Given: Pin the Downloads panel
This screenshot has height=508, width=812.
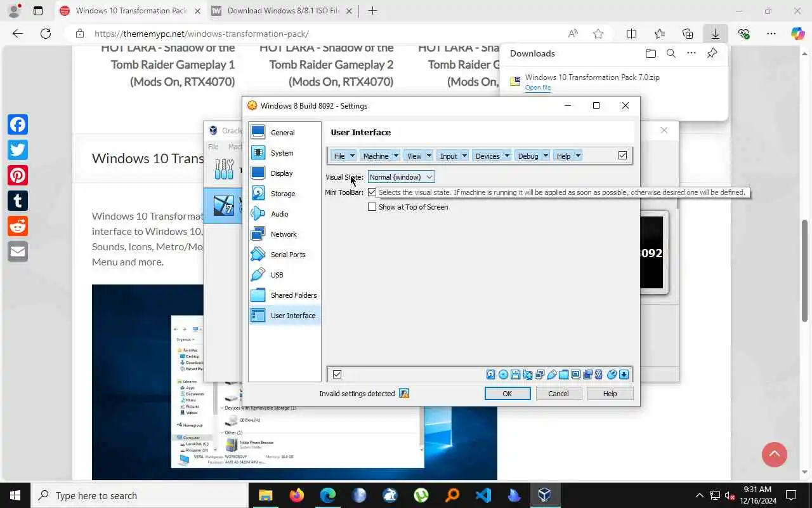Looking at the screenshot, I should pyautogui.click(x=712, y=53).
